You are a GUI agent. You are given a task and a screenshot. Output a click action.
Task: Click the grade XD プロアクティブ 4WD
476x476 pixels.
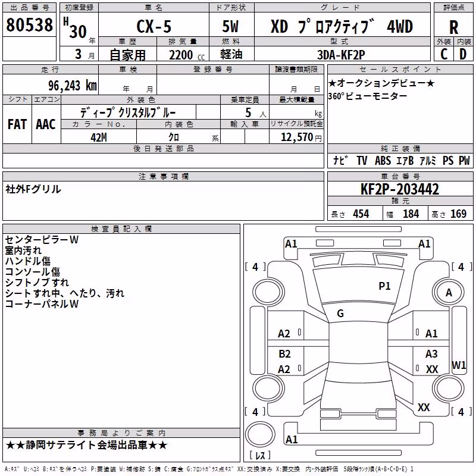(x=342, y=26)
